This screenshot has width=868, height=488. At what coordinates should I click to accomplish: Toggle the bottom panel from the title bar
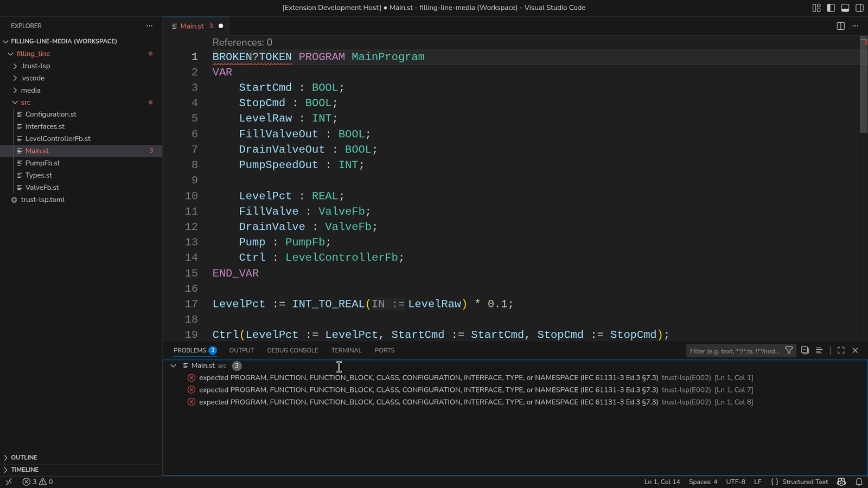(845, 8)
